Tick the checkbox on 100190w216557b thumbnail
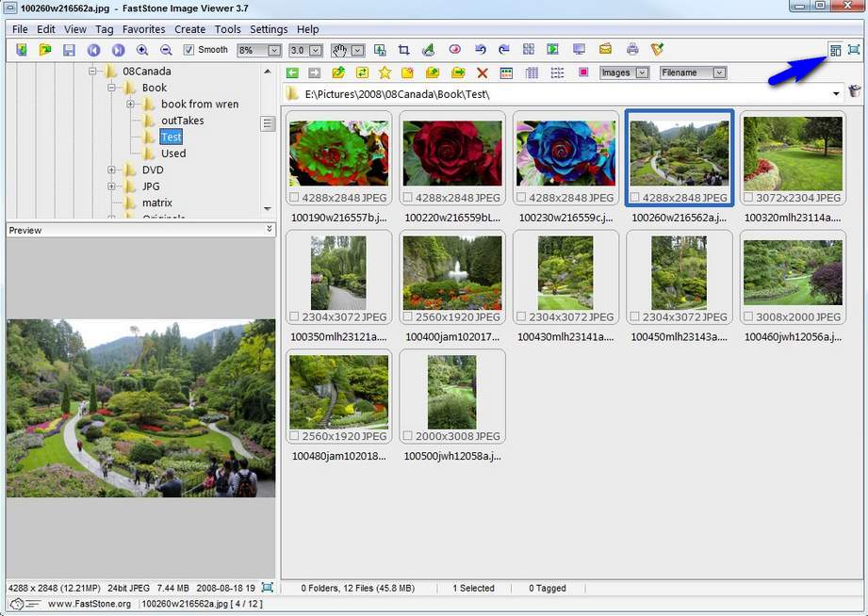The image size is (868, 616). (294, 197)
